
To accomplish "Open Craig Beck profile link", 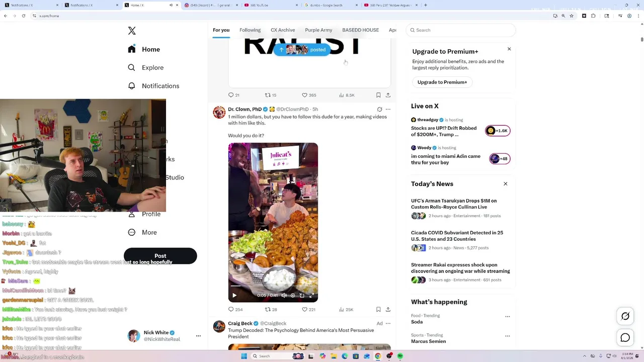I will click(240, 323).
